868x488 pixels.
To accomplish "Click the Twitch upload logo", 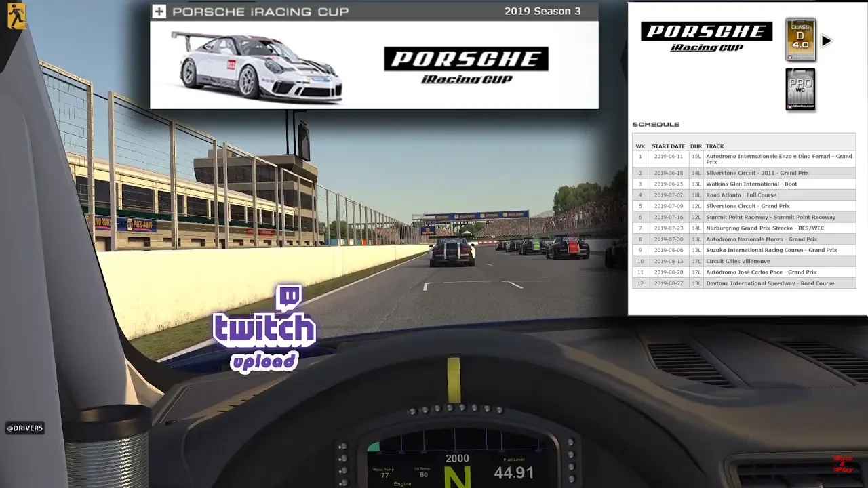I will (264, 328).
